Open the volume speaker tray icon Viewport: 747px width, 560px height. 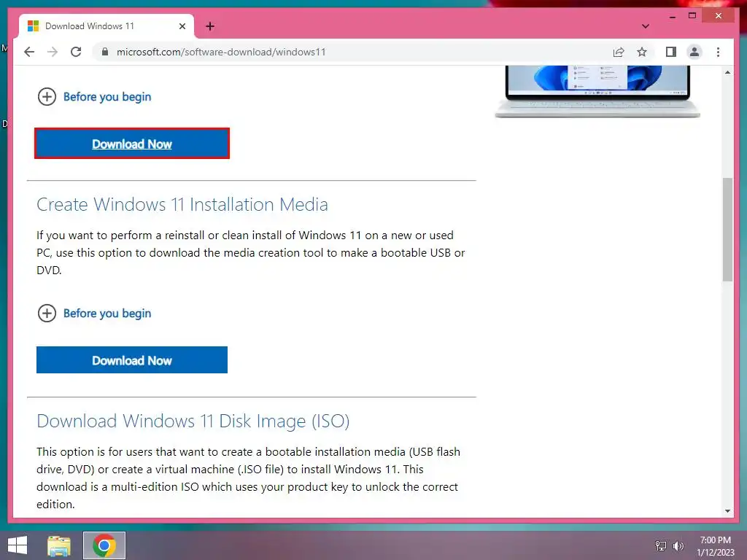678,545
